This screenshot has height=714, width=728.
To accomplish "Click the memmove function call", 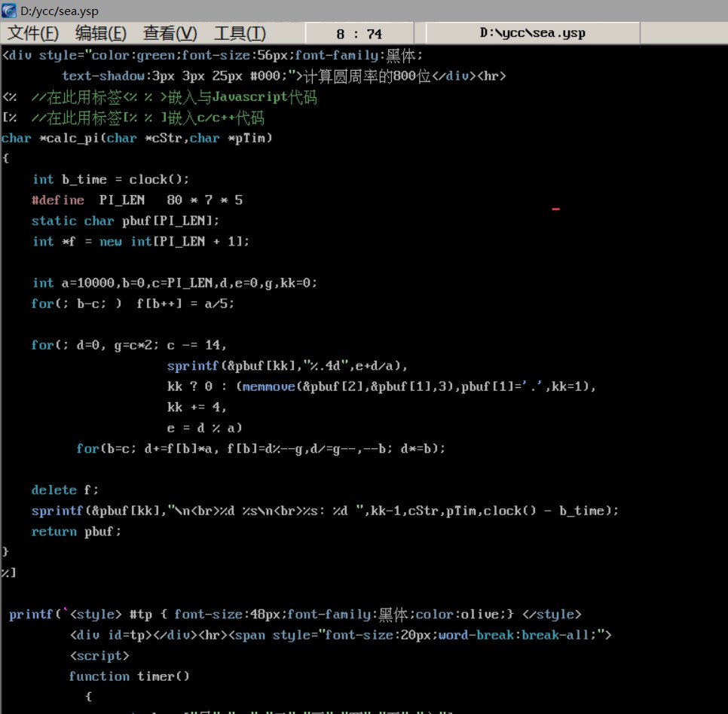I will pyautogui.click(x=272, y=386).
